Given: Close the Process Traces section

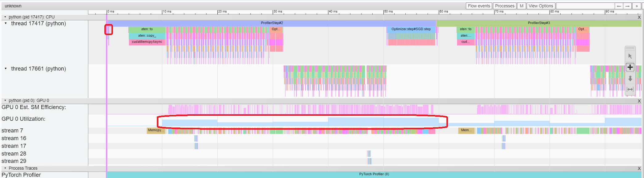Looking at the screenshot, I should click(639, 168).
